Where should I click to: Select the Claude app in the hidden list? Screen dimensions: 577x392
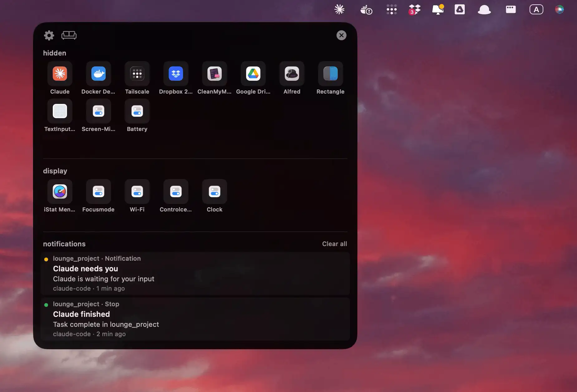[x=60, y=78]
